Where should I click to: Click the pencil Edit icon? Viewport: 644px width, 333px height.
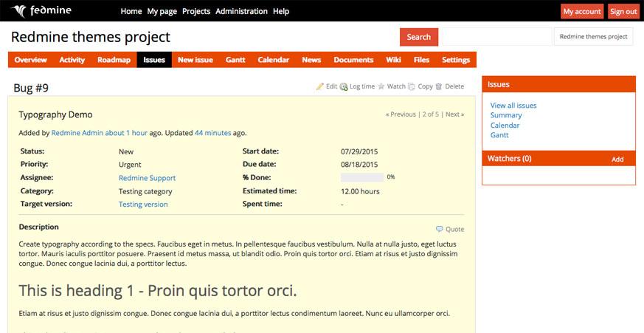tap(320, 86)
